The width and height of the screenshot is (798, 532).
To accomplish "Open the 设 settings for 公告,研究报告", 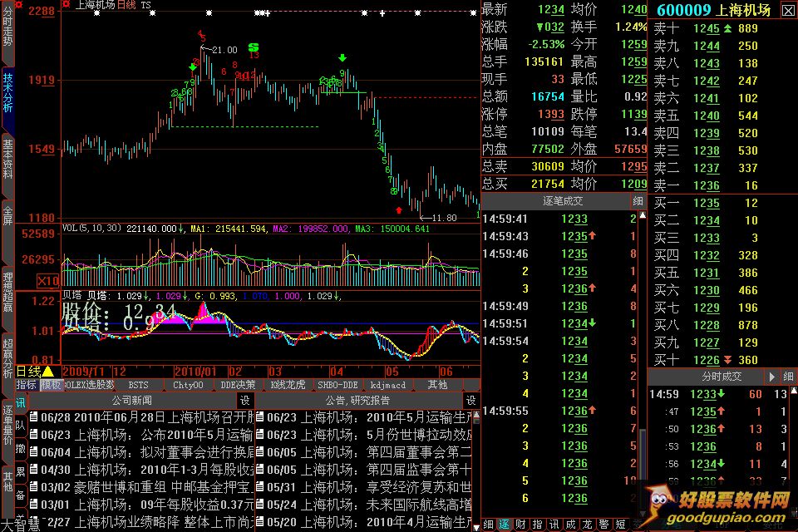I will click(470, 401).
